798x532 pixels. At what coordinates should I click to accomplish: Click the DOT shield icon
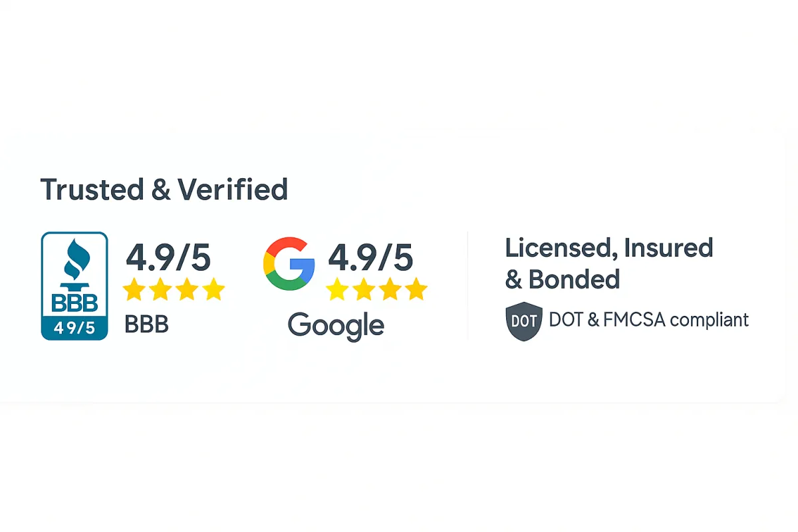(524, 321)
